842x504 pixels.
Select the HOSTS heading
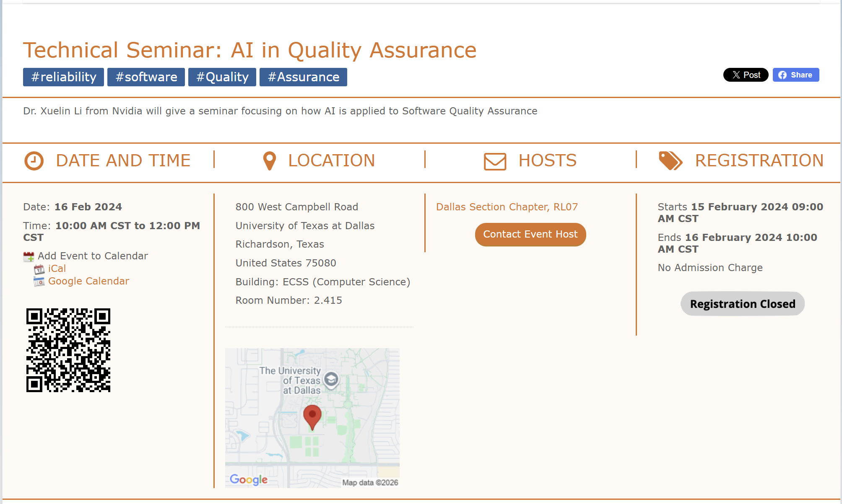tap(548, 160)
